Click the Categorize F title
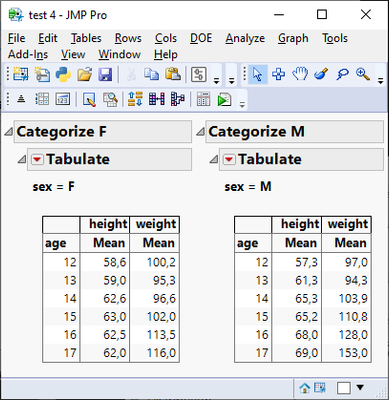The width and height of the screenshot is (389, 400). [x=61, y=132]
